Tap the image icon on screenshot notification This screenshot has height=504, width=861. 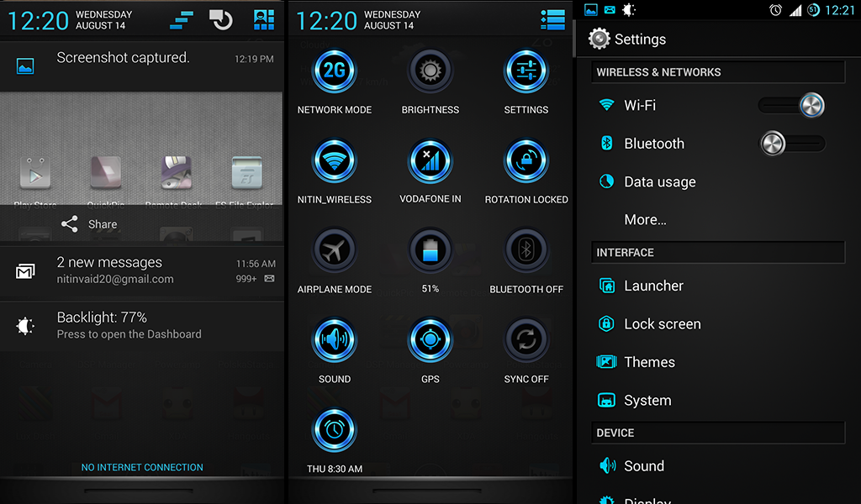(x=25, y=66)
